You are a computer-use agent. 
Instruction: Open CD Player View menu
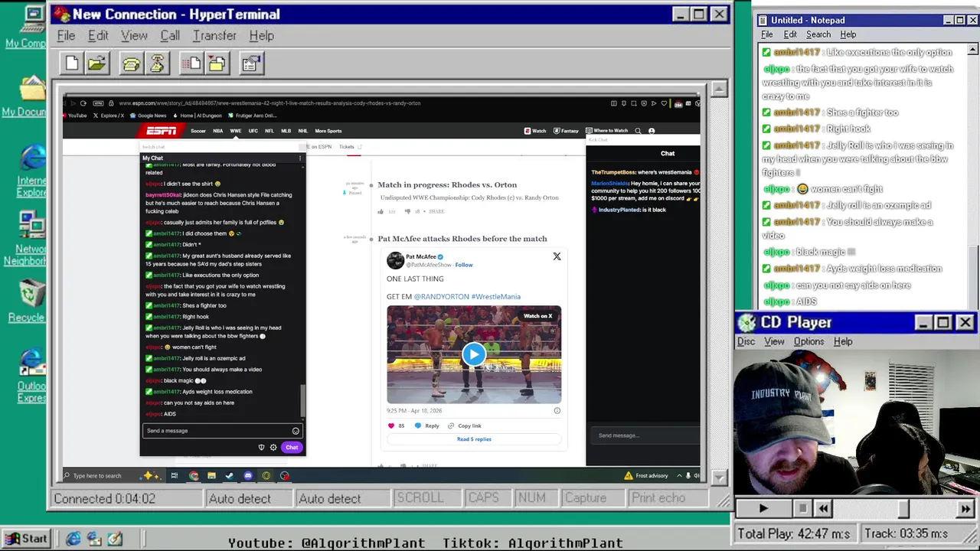774,341
